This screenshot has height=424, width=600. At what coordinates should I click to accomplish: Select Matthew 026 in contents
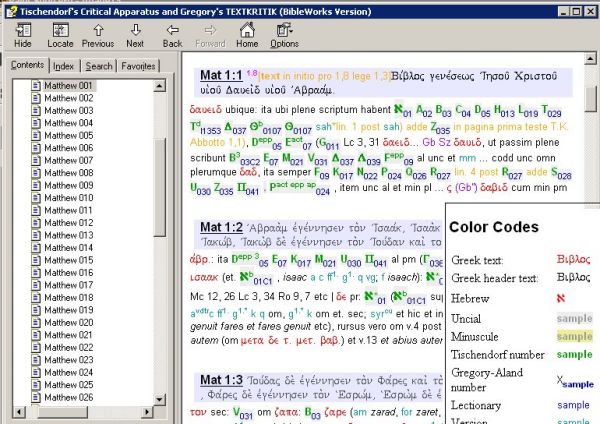click(68, 397)
